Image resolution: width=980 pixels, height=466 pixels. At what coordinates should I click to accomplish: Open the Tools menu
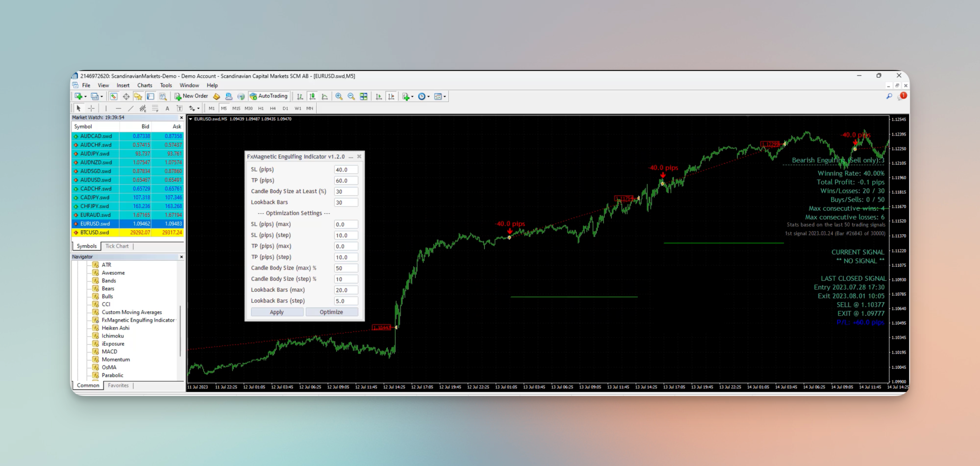[166, 85]
